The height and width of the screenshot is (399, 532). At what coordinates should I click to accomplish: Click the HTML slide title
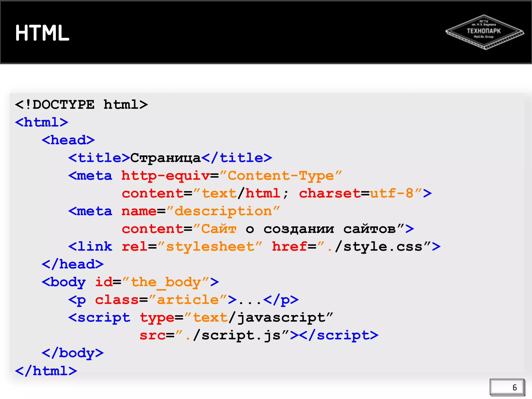click(x=42, y=33)
